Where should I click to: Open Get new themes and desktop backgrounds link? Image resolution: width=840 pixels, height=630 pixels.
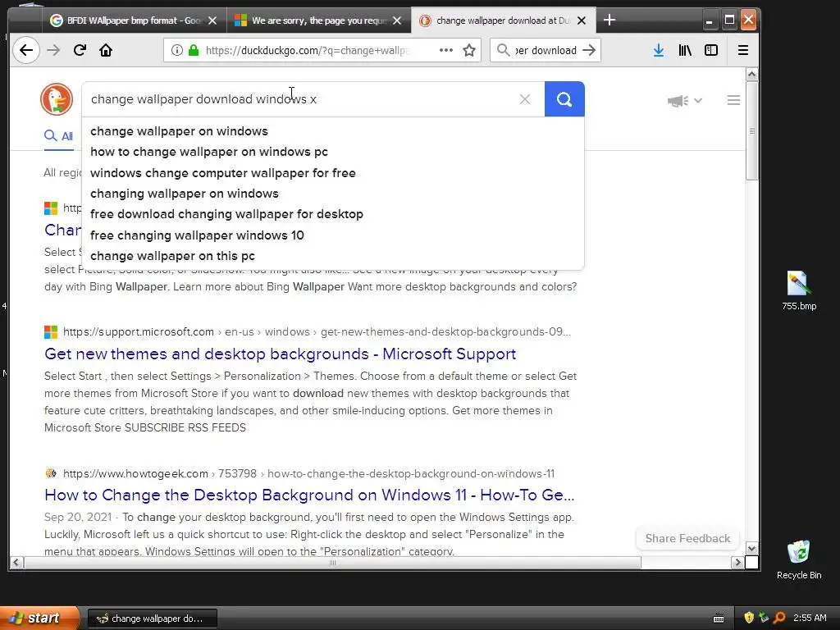pyautogui.click(x=281, y=354)
